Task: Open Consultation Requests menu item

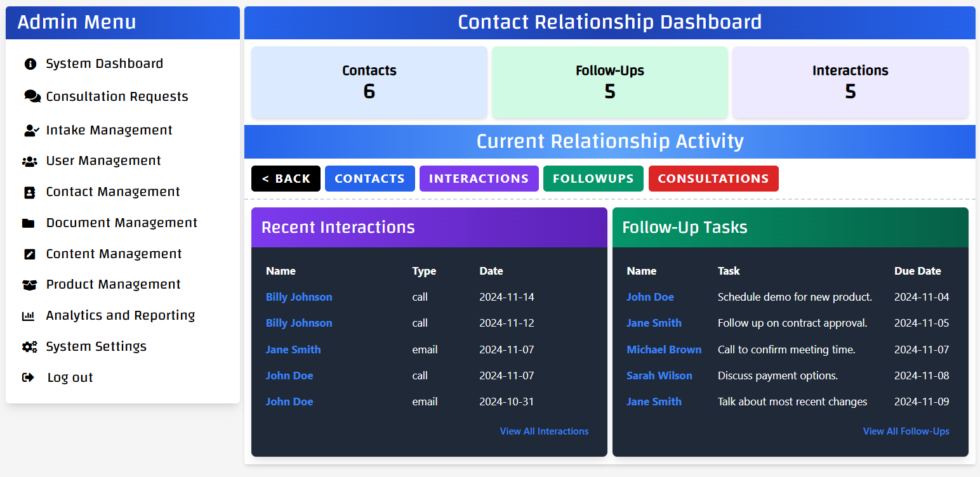Action: click(x=117, y=96)
